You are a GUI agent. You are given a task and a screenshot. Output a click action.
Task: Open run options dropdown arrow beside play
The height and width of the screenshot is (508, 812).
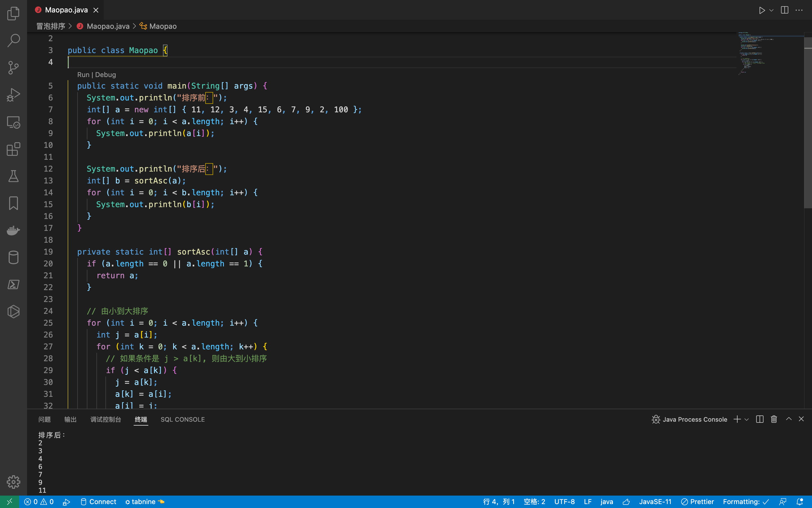pos(771,10)
